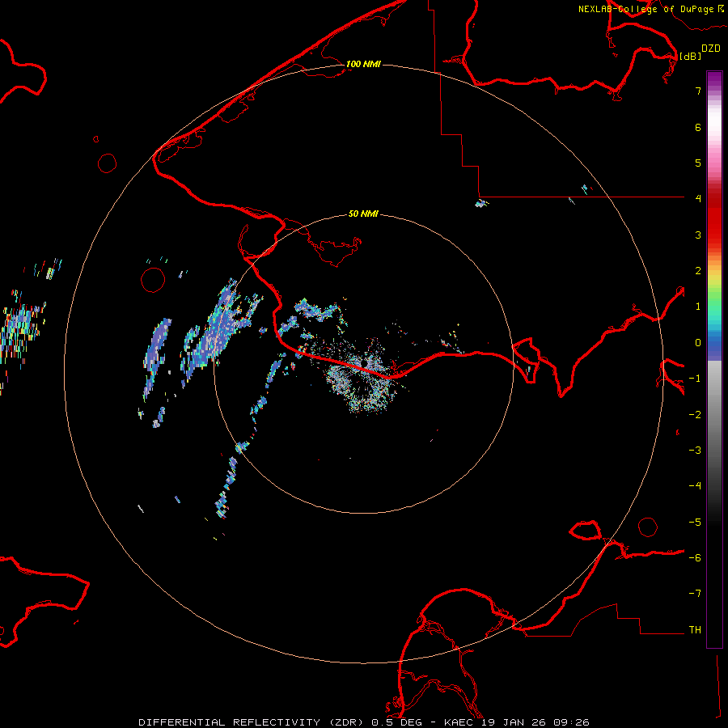Click the 2 dB scale value

698,271
